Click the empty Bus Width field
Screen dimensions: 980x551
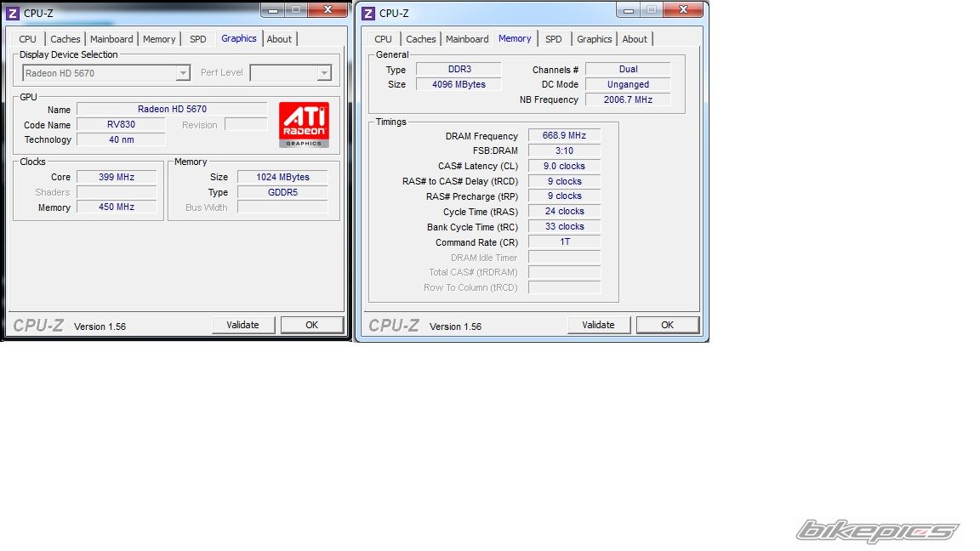[x=282, y=207]
